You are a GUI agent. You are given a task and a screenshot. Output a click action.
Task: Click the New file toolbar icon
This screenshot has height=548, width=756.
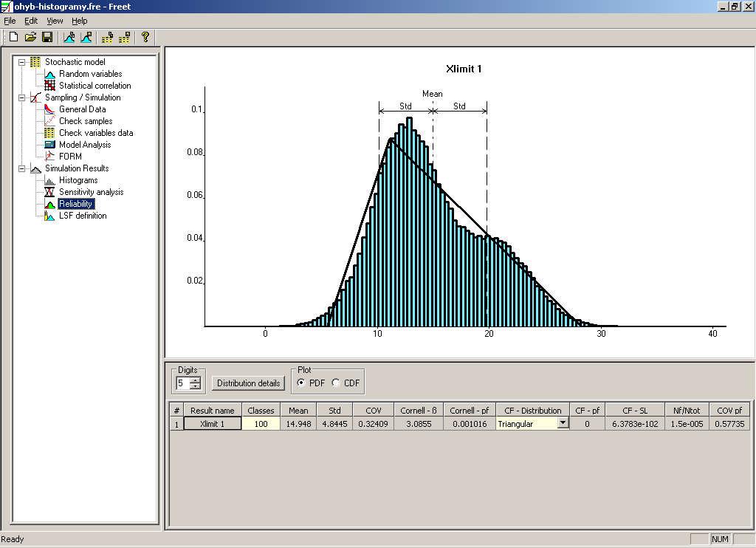coord(13,37)
